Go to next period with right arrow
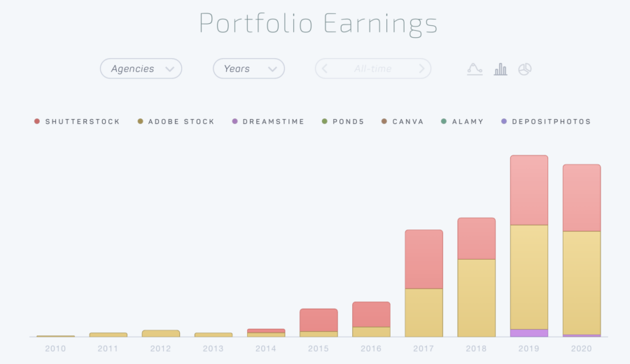 [x=421, y=69]
